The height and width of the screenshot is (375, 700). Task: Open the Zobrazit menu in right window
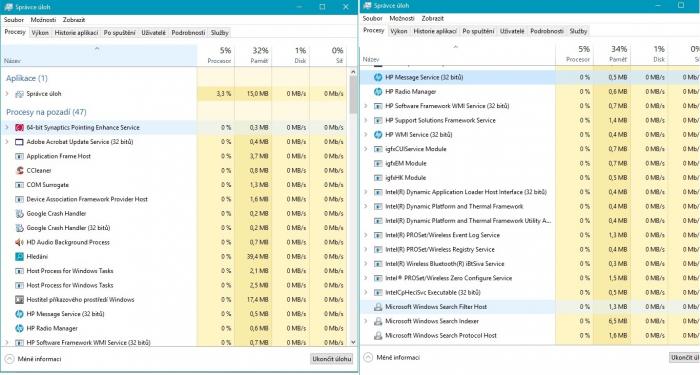433,19
